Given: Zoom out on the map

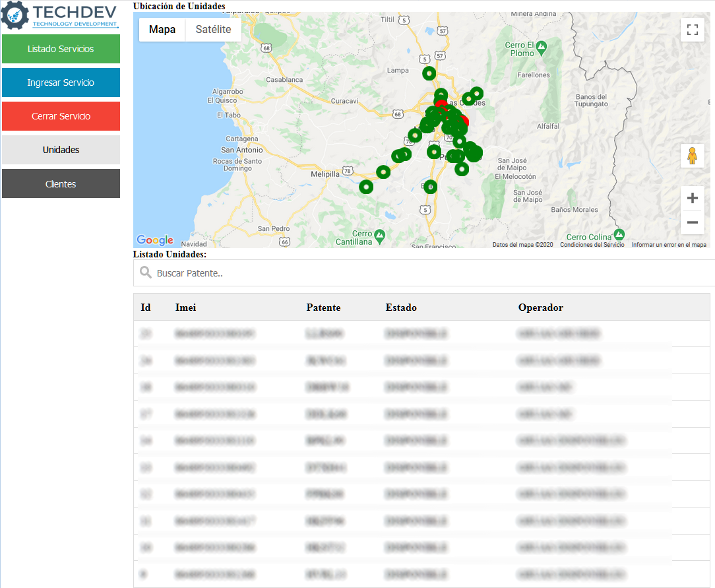Looking at the screenshot, I should [692, 222].
